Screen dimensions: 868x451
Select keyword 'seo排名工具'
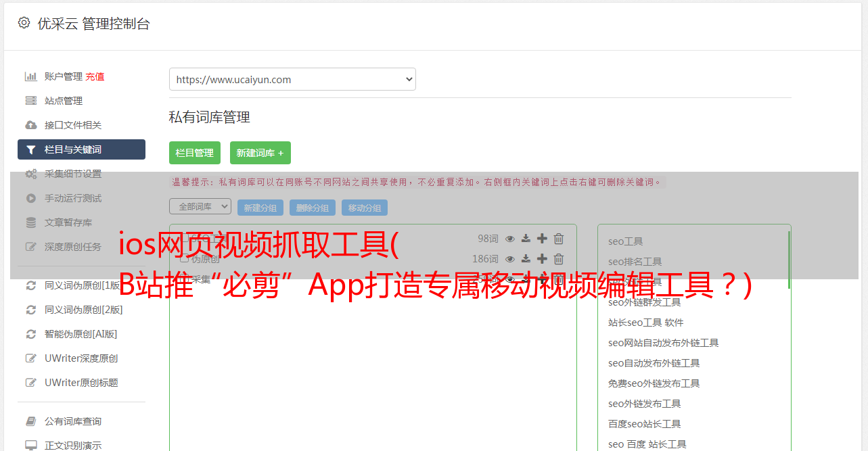(635, 262)
